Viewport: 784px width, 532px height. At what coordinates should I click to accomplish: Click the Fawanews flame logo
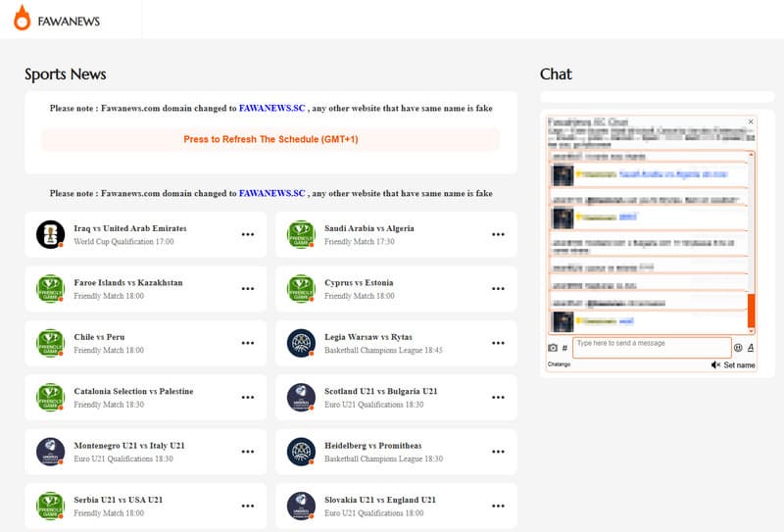(x=23, y=19)
